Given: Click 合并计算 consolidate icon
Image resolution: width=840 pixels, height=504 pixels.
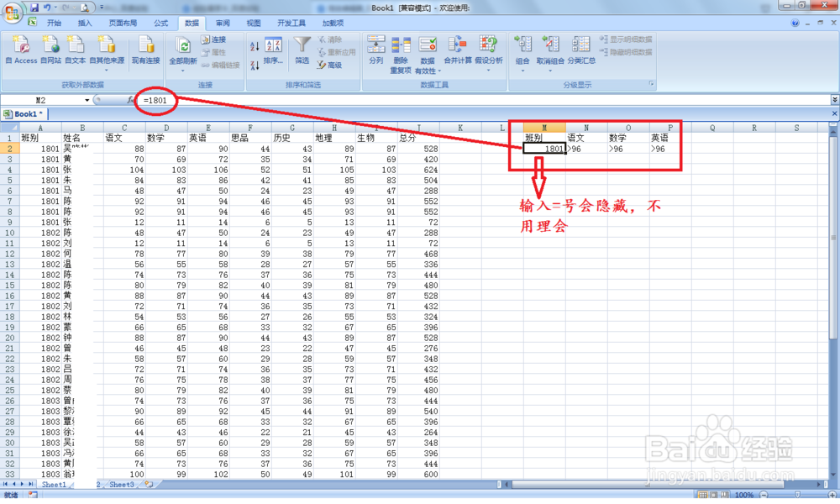Looking at the screenshot, I should (458, 45).
